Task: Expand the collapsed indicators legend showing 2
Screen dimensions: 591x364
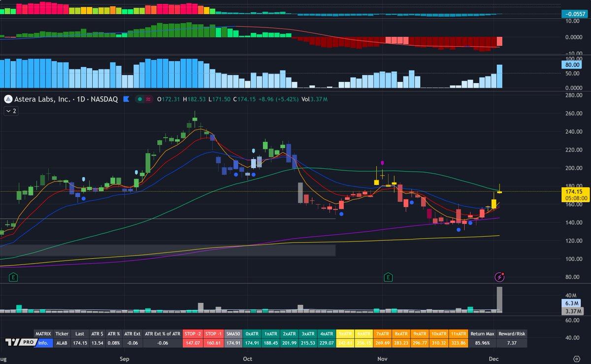Action: click(x=11, y=111)
